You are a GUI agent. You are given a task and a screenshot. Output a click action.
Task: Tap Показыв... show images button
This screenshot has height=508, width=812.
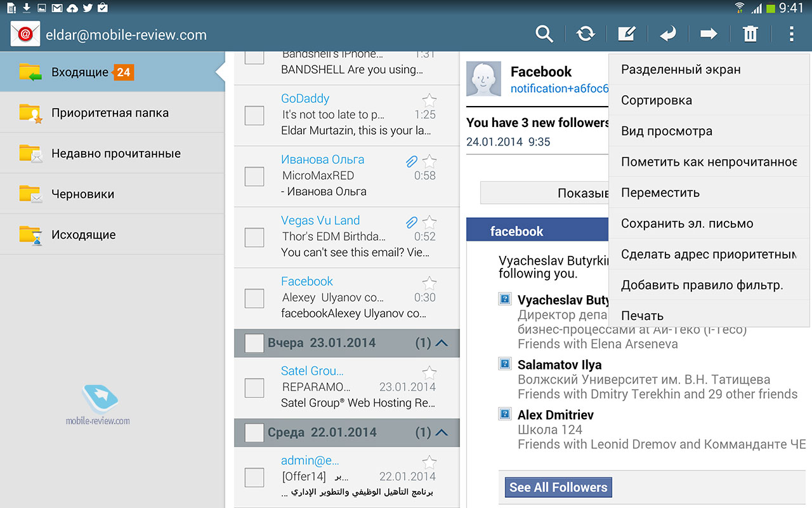click(544, 193)
